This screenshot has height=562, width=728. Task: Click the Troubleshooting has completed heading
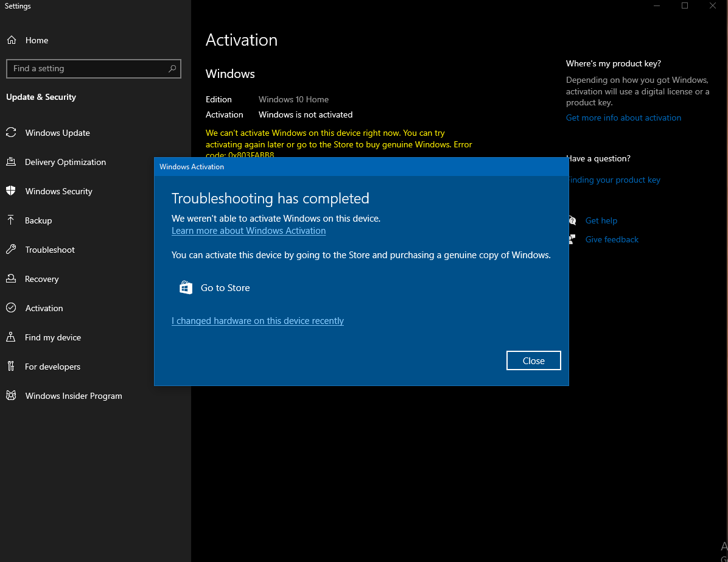[270, 198]
